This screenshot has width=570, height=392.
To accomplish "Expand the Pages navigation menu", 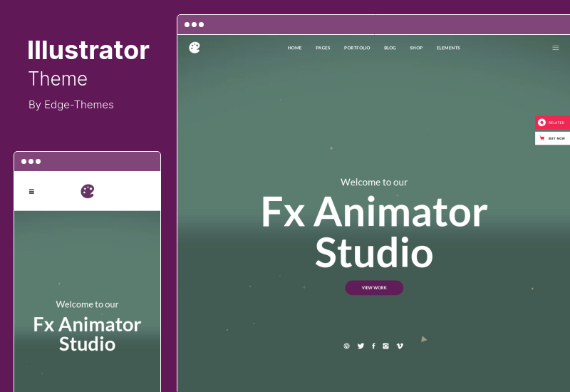I will click(x=323, y=48).
